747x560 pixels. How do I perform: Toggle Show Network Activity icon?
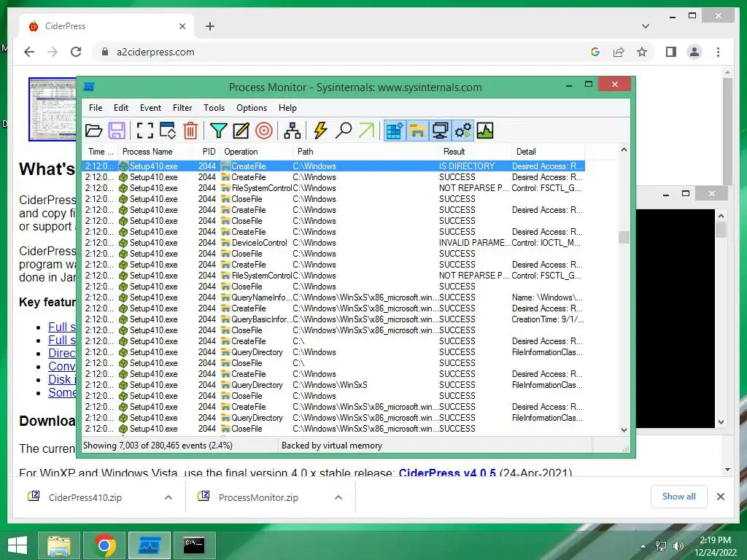pyautogui.click(x=440, y=131)
